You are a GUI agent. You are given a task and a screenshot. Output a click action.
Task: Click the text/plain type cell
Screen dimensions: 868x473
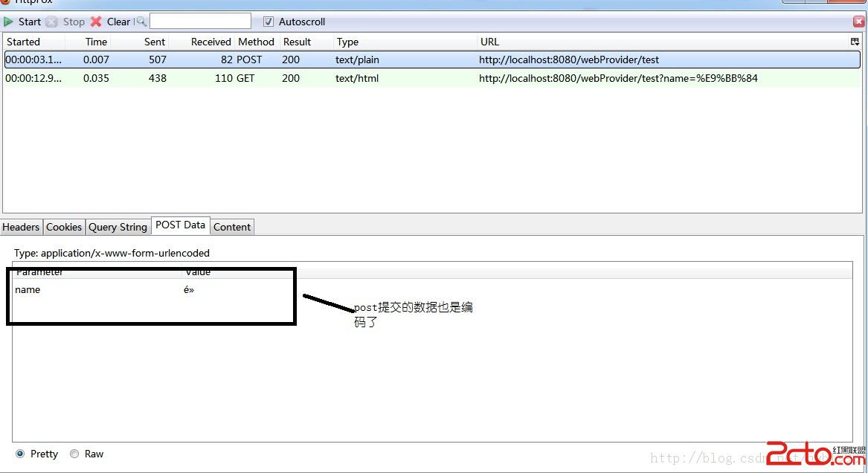click(x=357, y=59)
